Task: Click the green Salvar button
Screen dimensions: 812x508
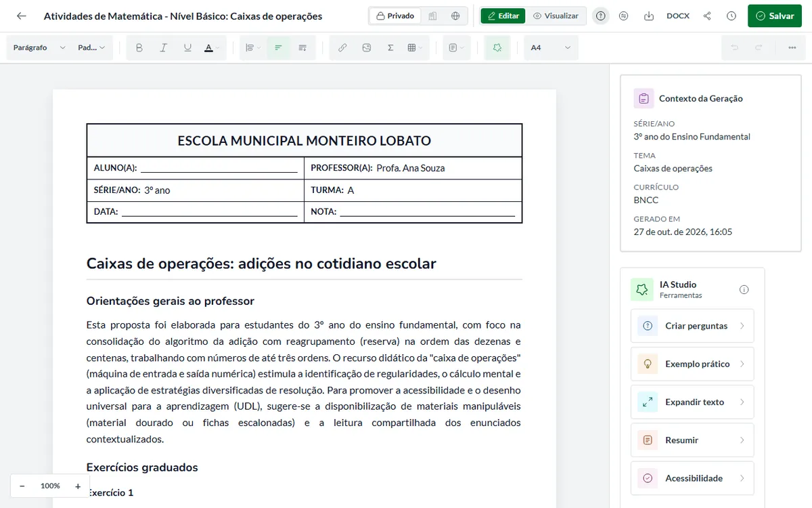Action: (x=774, y=16)
